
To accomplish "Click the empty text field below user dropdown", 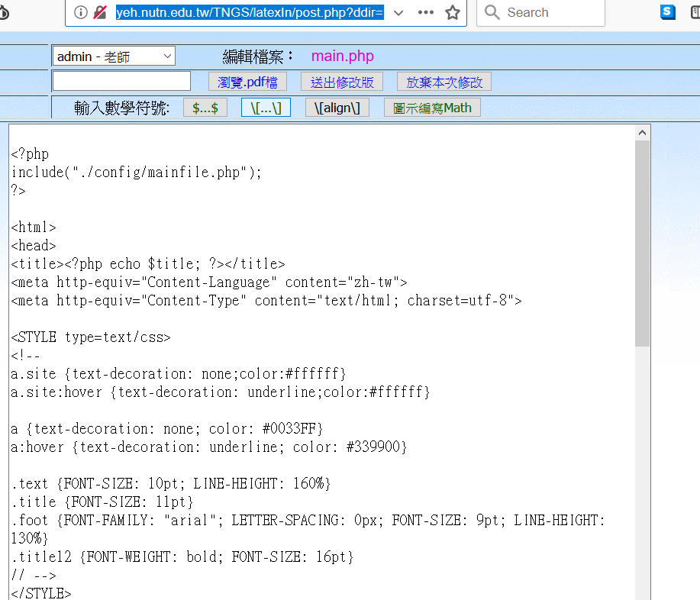I will click(121, 81).
